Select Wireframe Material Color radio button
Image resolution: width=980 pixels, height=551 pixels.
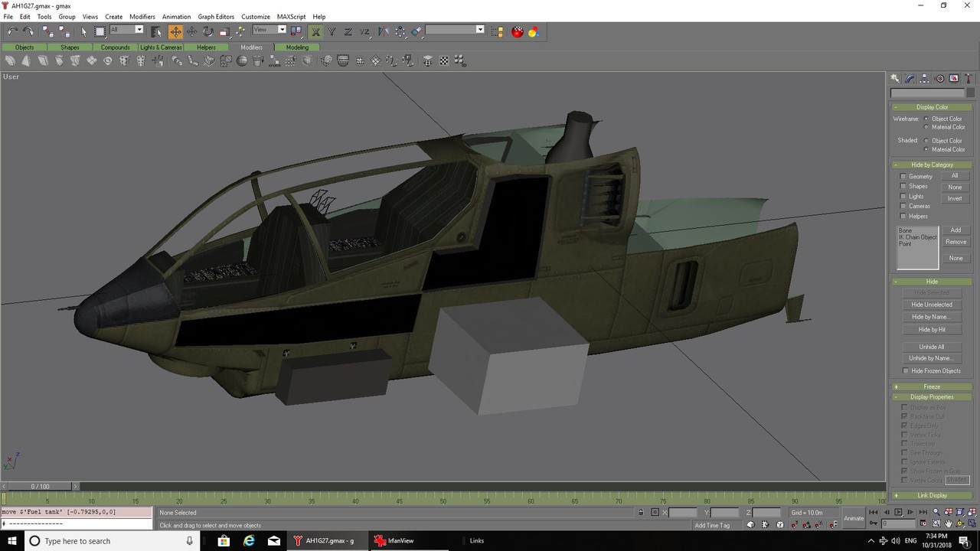[926, 127]
